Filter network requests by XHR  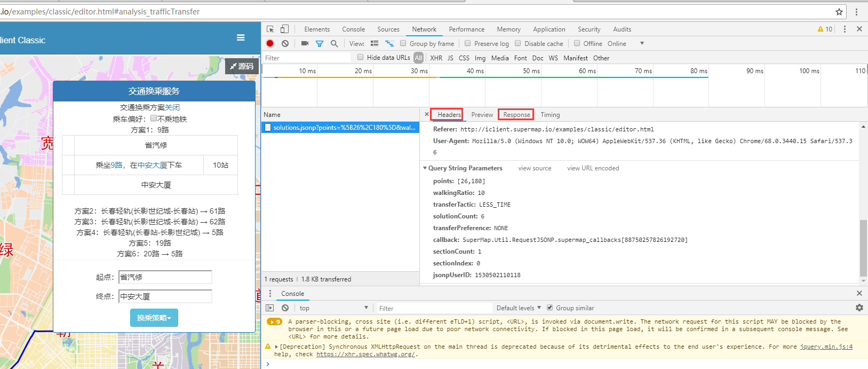[x=436, y=58]
